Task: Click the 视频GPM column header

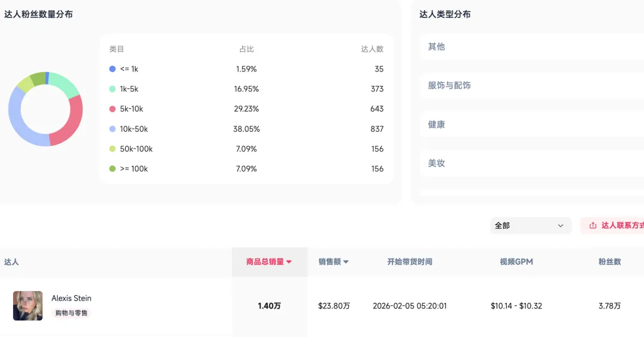Action: pos(516,262)
